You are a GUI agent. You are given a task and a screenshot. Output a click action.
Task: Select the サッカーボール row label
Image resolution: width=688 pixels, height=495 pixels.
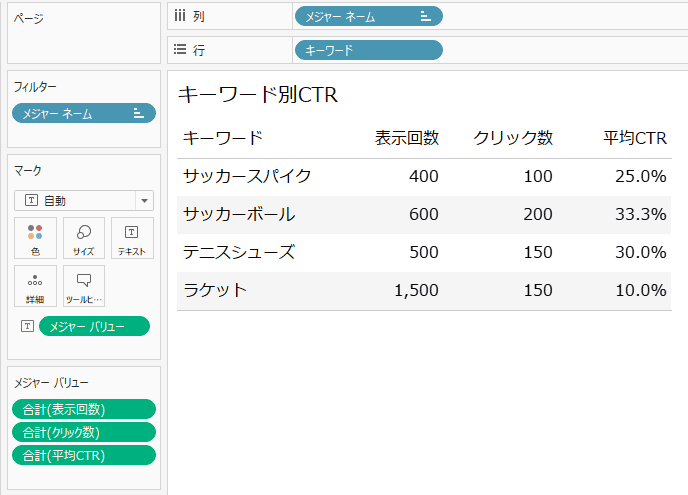pyautogui.click(x=239, y=214)
